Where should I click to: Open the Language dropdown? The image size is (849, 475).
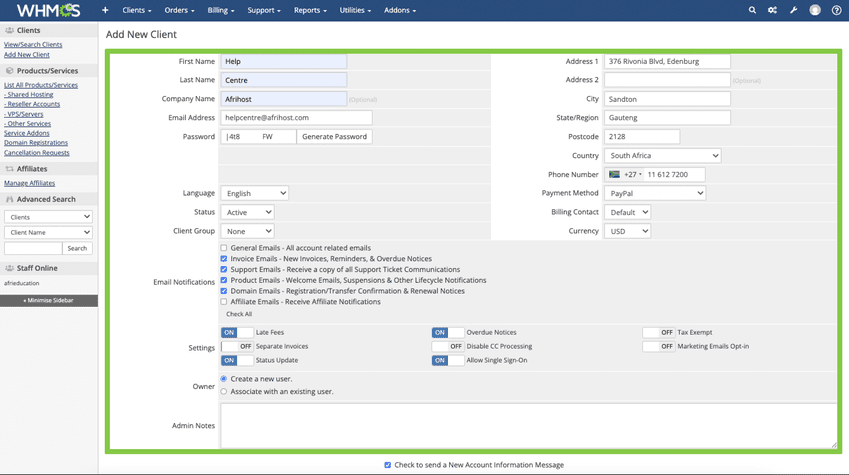(x=254, y=193)
